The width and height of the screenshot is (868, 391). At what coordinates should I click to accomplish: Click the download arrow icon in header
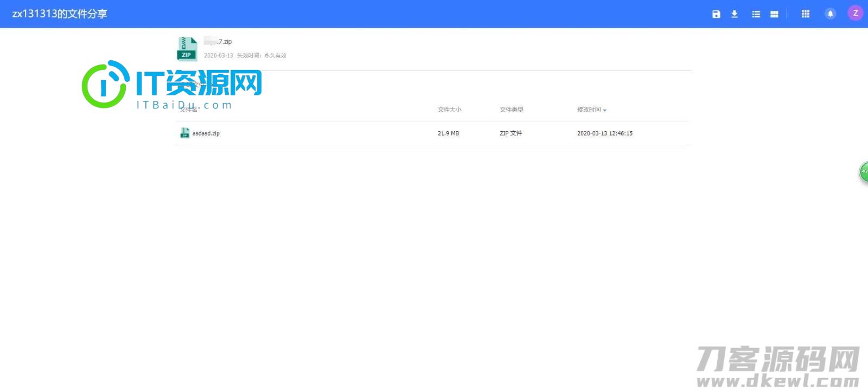tap(735, 14)
